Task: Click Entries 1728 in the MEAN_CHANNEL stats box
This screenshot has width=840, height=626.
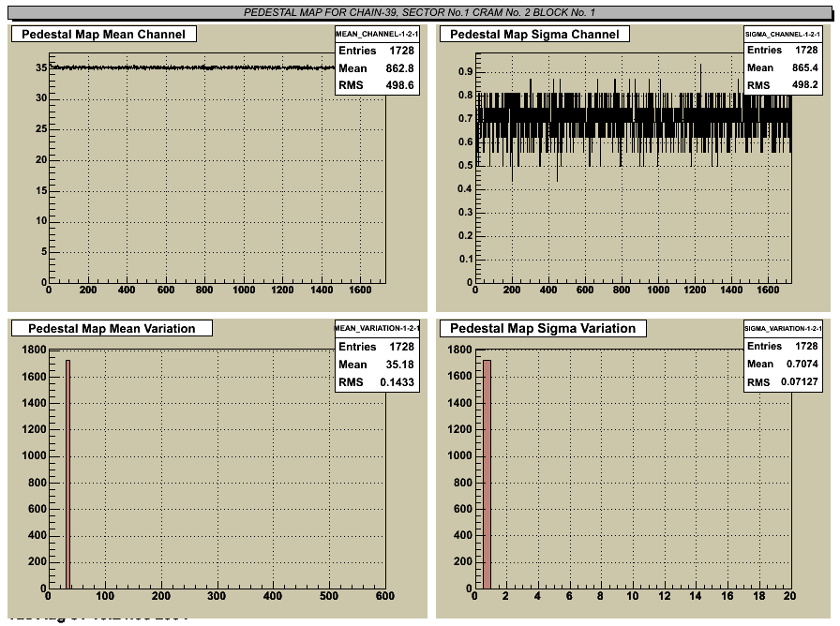Action: coord(376,51)
